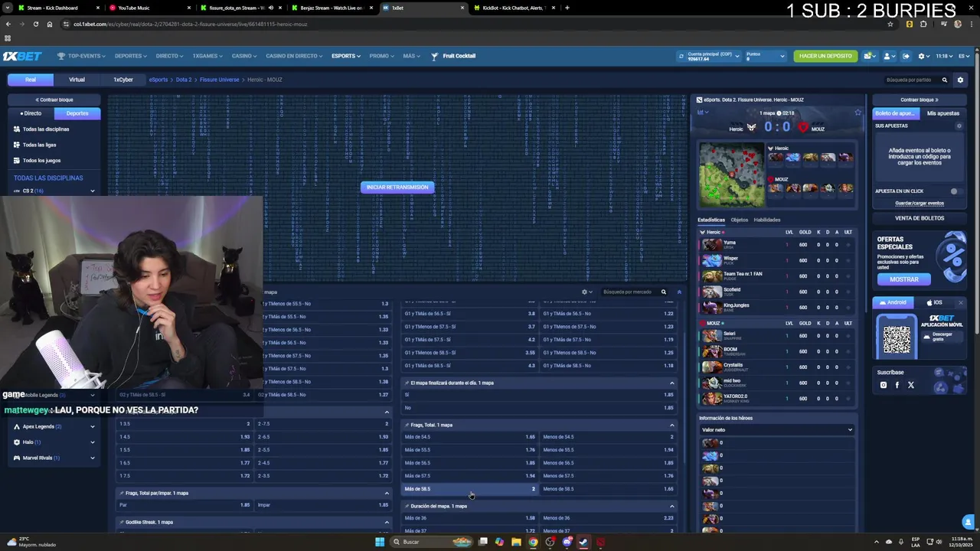Open the messages envelope icon in header
The image size is (980, 551).
tap(868, 56)
